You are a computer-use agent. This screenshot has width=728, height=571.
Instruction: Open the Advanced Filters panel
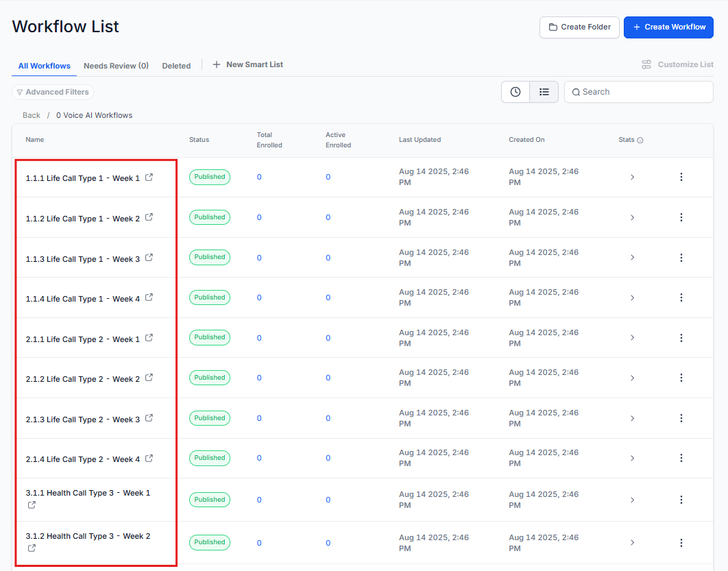point(53,92)
